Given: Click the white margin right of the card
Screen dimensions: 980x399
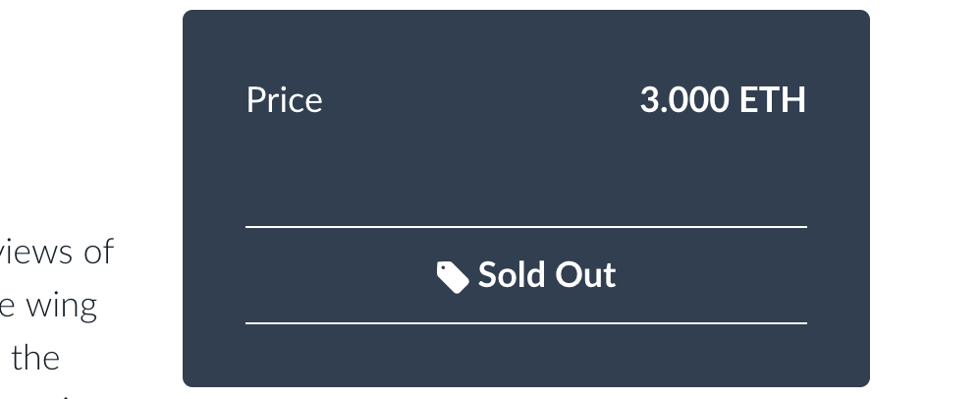Looking at the screenshot, I should tap(925, 199).
